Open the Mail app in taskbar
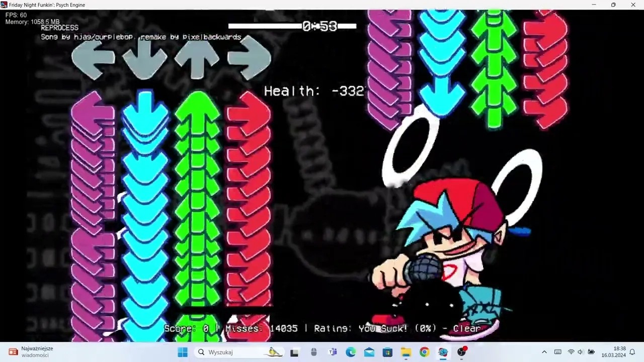The width and height of the screenshot is (644, 362). pos(369,352)
